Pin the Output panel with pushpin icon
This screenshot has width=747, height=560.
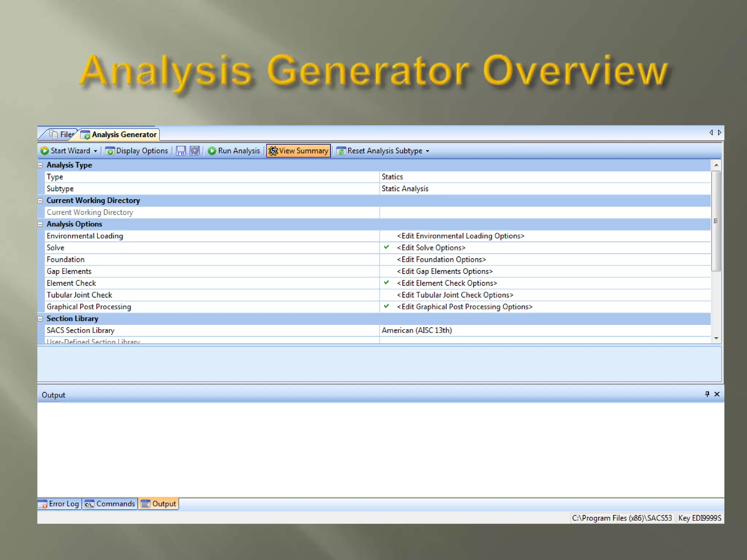click(707, 394)
